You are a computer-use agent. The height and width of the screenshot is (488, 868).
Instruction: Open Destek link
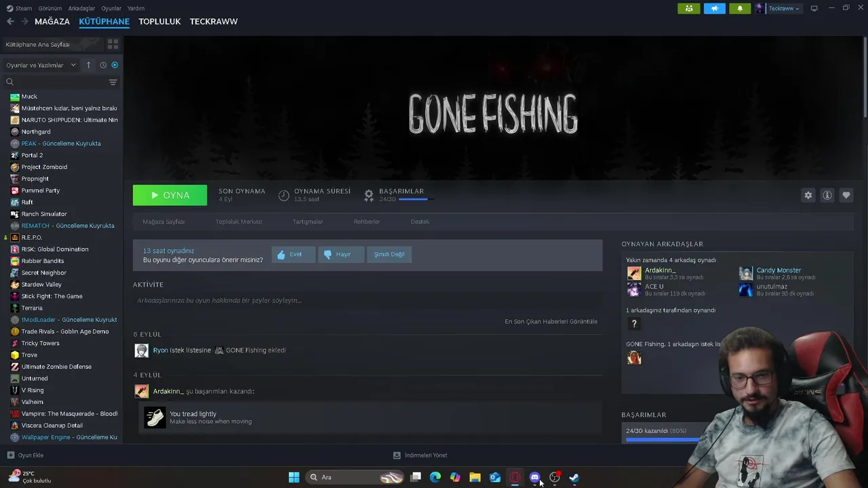(420, 222)
